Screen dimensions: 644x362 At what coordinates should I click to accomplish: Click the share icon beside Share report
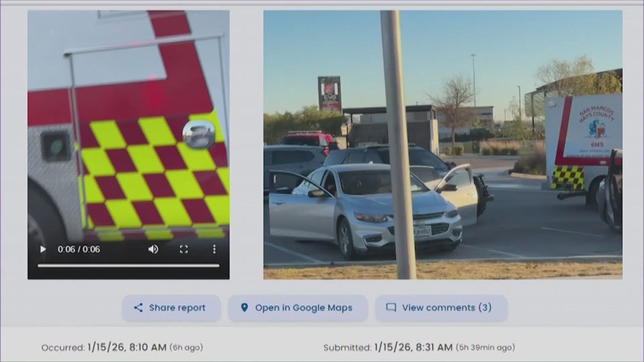(138, 308)
